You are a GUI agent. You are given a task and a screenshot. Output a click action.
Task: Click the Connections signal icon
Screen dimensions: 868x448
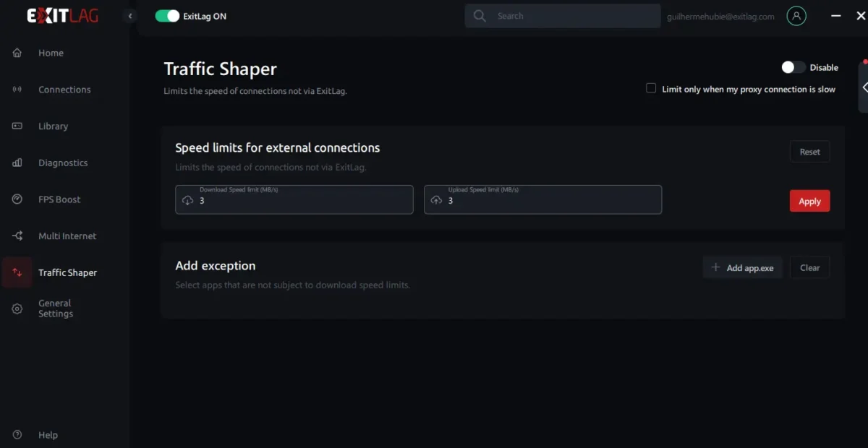(17, 90)
